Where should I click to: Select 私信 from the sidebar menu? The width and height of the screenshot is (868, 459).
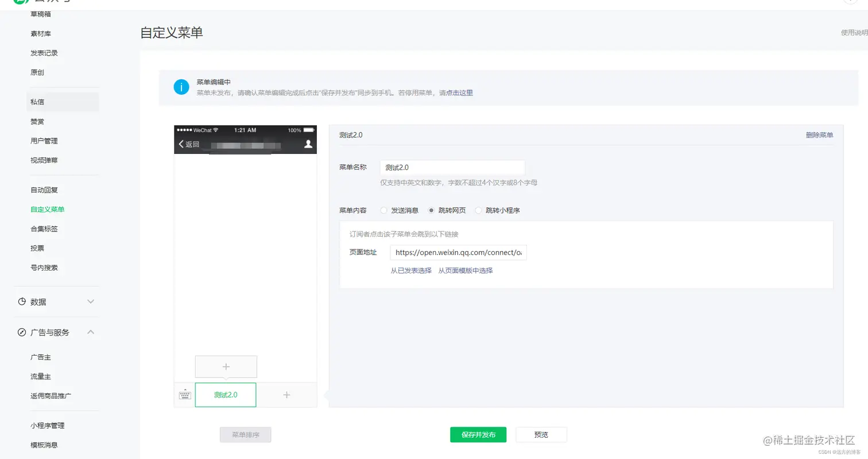click(37, 101)
